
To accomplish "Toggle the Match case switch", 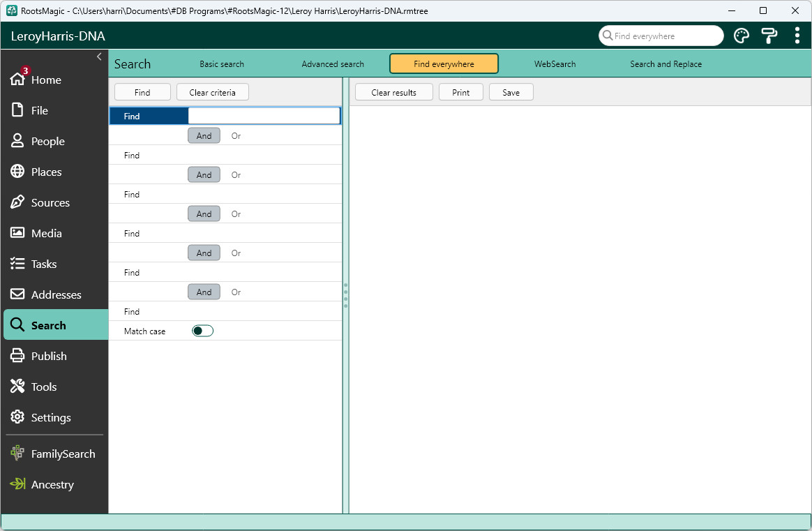I will [202, 331].
